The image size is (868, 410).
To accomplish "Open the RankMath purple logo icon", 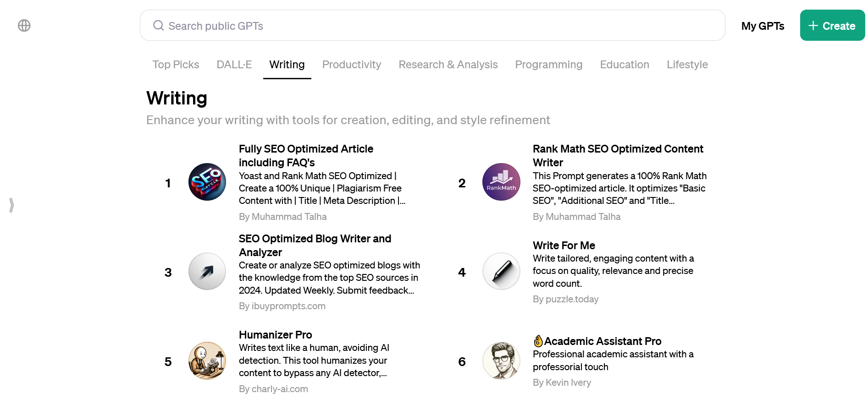I will tap(501, 182).
